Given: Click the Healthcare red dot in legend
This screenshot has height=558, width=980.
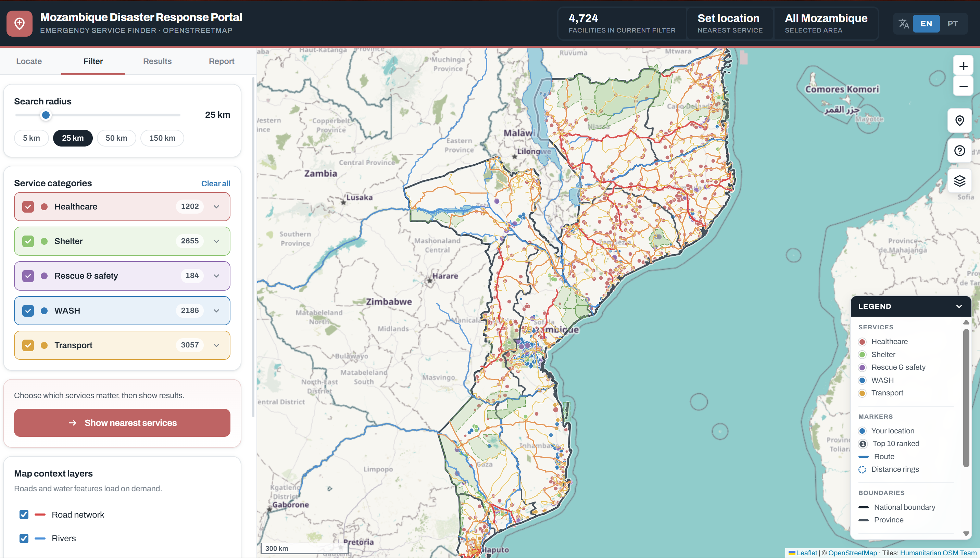Looking at the screenshot, I should click(x=862, y=342).
